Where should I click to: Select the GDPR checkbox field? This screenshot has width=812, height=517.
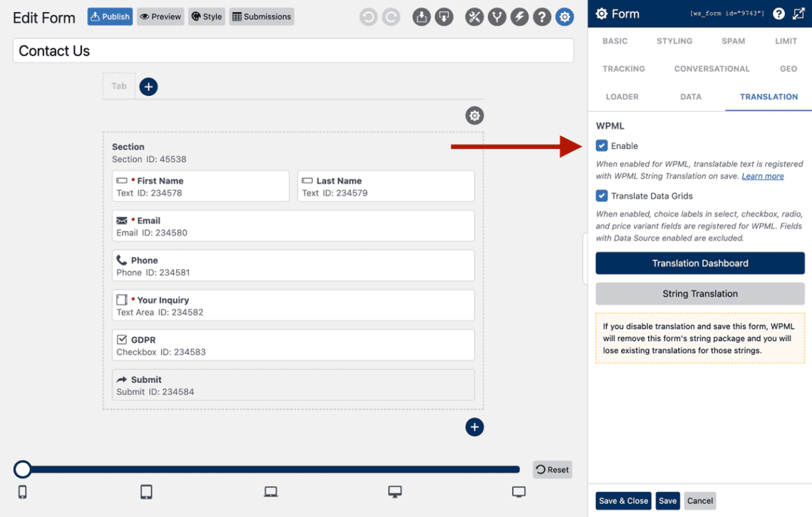pyautogui.click(x=293, y=345)
